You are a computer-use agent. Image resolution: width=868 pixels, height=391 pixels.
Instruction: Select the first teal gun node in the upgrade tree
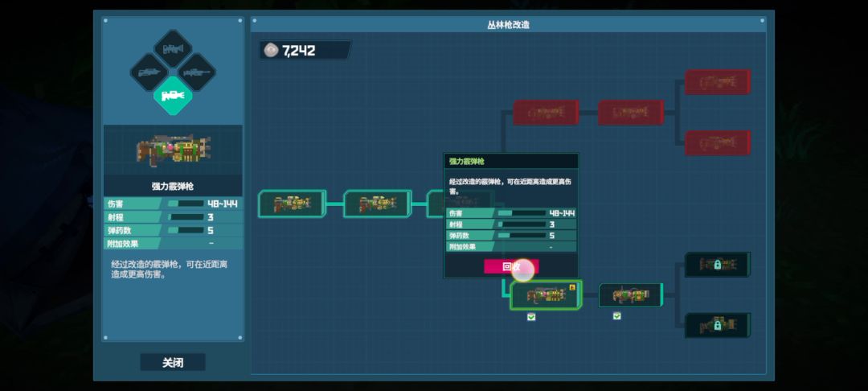292,204
